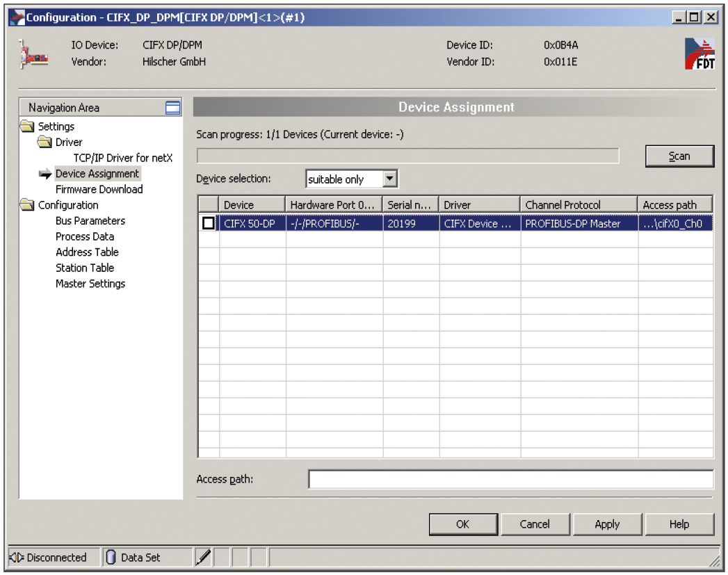This screenshot has height=575, width=728.
Task: Start a device Scan
Action: [680, 156]
